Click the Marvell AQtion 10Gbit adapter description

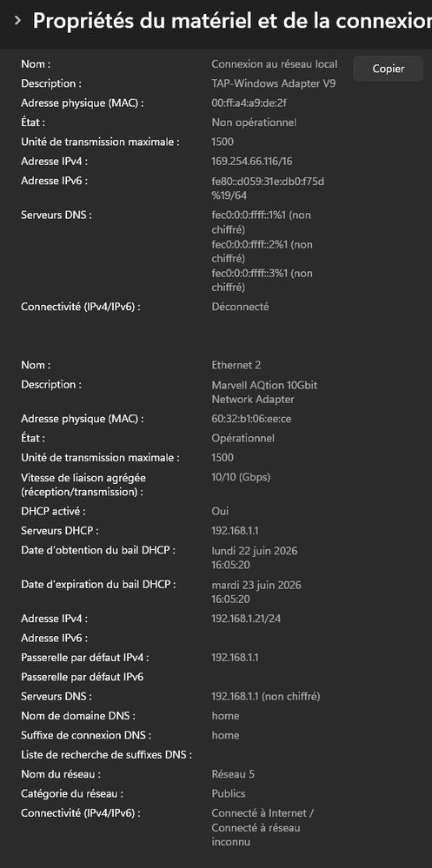click(264, 392)
